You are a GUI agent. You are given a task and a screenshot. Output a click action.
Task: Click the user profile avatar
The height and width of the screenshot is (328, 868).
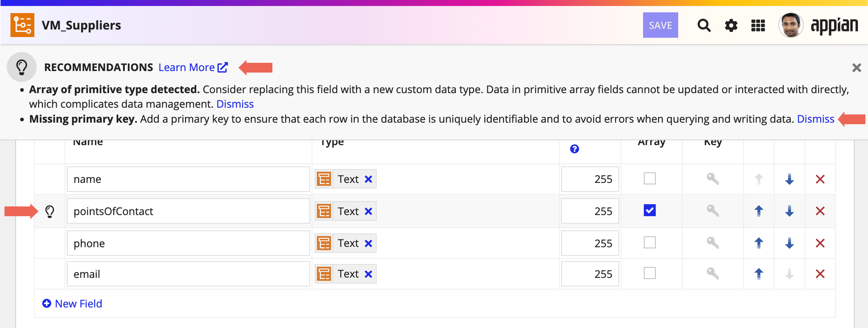791,25
